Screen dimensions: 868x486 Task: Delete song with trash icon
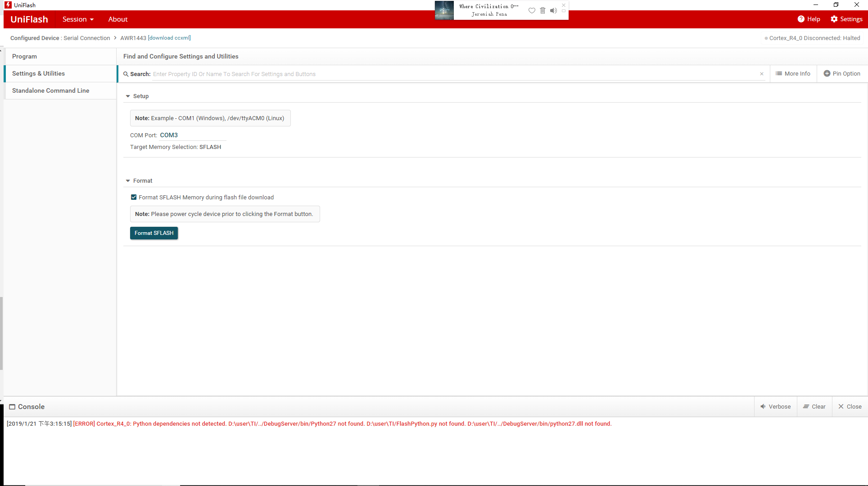542,10
